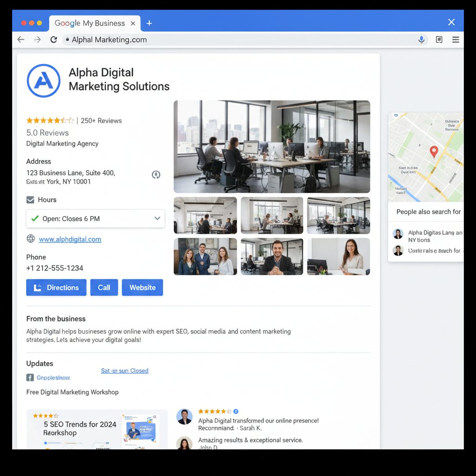Image resolution: width=476 pixels, height=476 pixels.
Task: Switch to the Google My Business tab
Action: pos(95,23)
